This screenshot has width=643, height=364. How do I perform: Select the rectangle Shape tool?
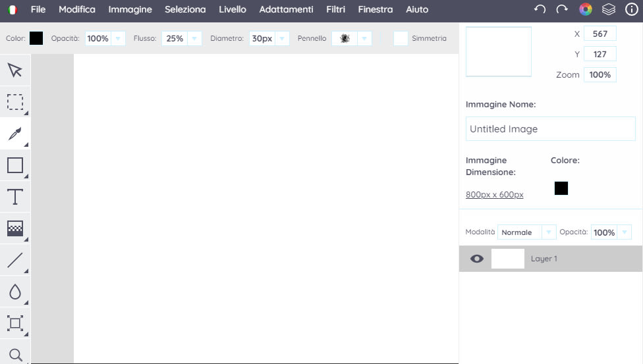point(15,165)
